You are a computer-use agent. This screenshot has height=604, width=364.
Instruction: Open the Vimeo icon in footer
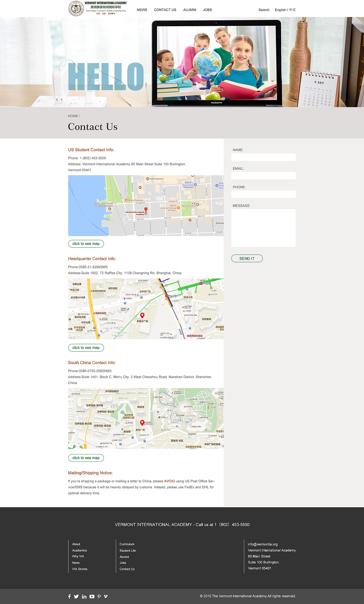click(x=106, y=596)
